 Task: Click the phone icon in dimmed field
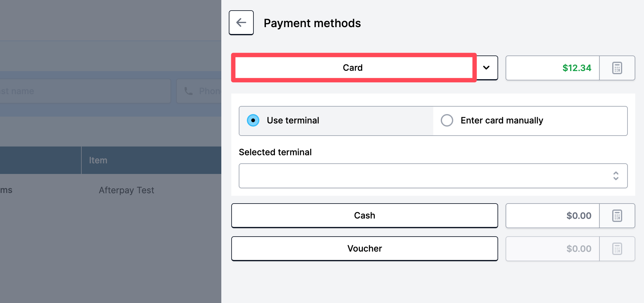pyautogui.click(x=188, y=91)
